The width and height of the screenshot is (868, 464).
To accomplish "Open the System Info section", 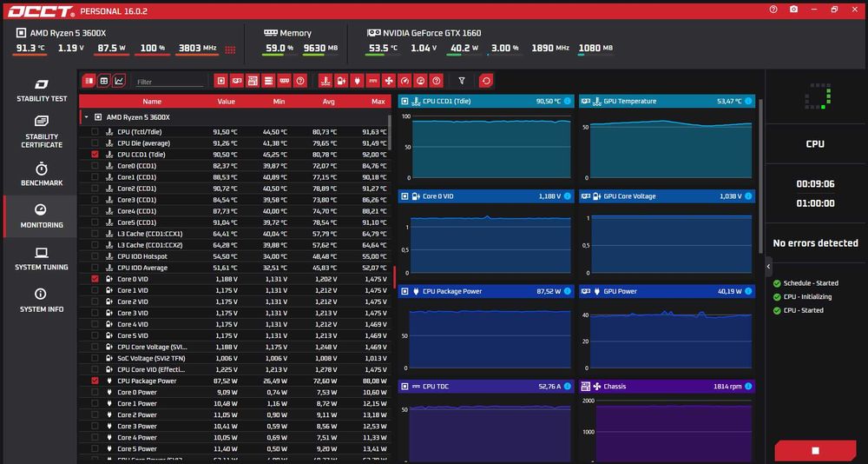I will pyautogui.click(x=42, y=301).
